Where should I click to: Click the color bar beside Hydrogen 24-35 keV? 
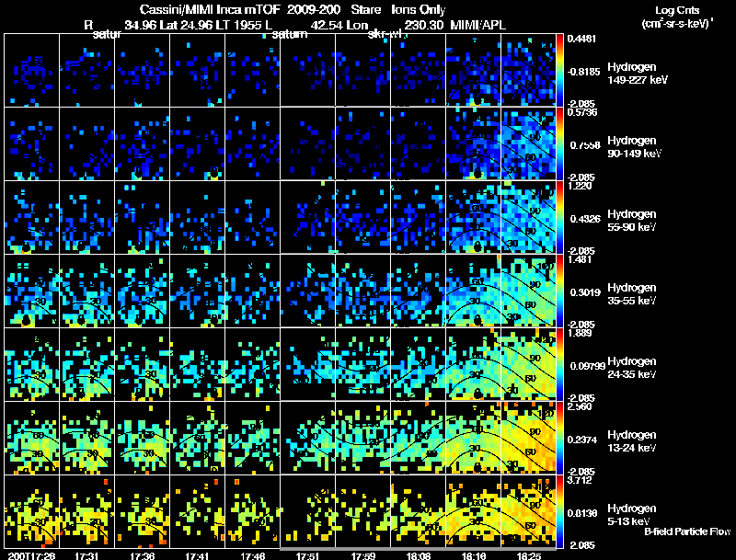pyautogui.click(x=559, y=365)
